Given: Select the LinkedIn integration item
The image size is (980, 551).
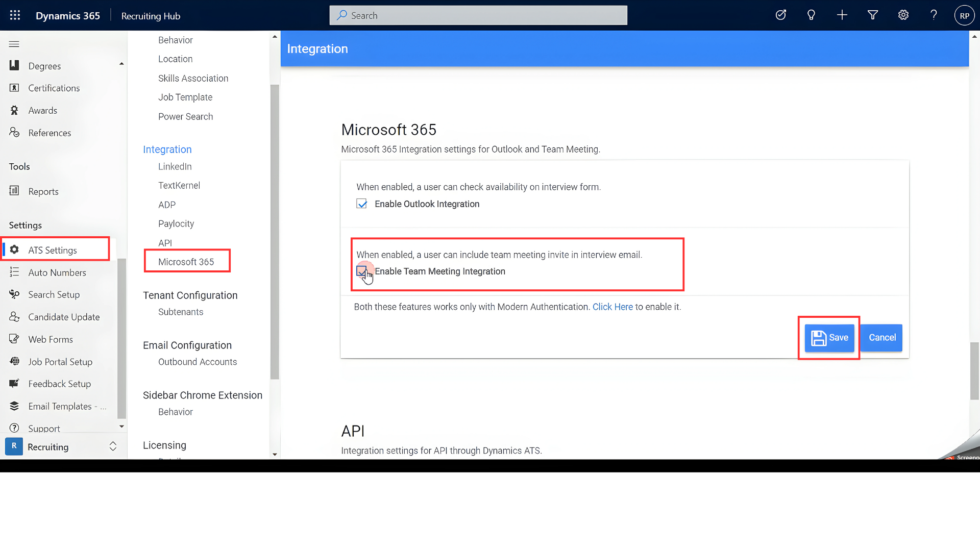Looking at the screenshot, I should [175, 166].
